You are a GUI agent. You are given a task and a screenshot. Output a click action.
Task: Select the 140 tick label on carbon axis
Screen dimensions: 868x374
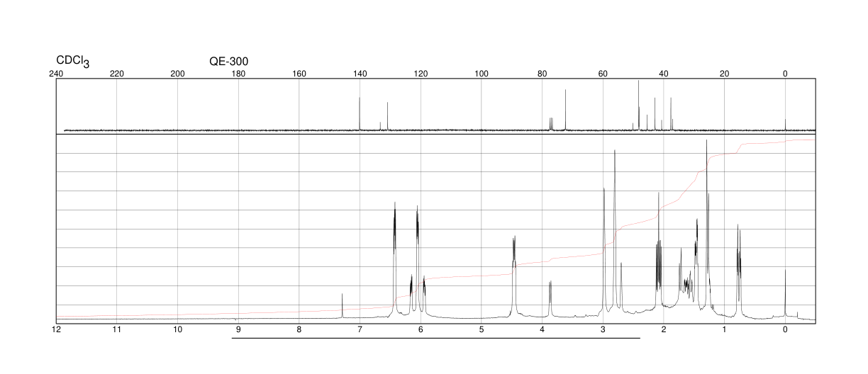[360, 74]
